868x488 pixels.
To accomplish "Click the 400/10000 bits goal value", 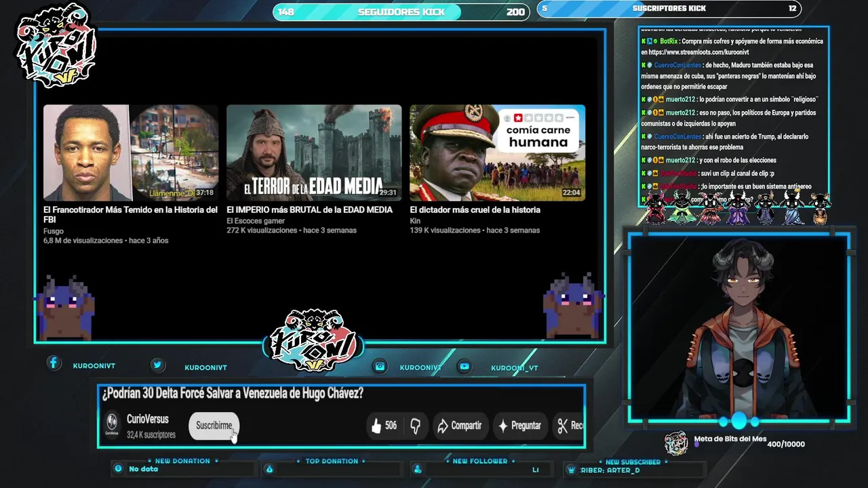I will 786,444.
